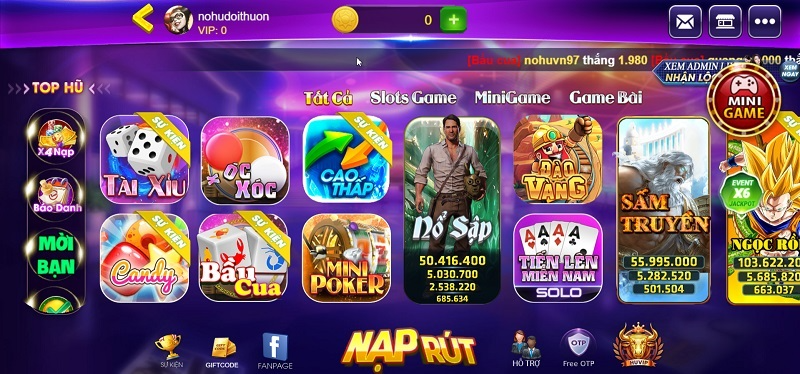Open the Facebook Fanpage link

pos(275,351)
